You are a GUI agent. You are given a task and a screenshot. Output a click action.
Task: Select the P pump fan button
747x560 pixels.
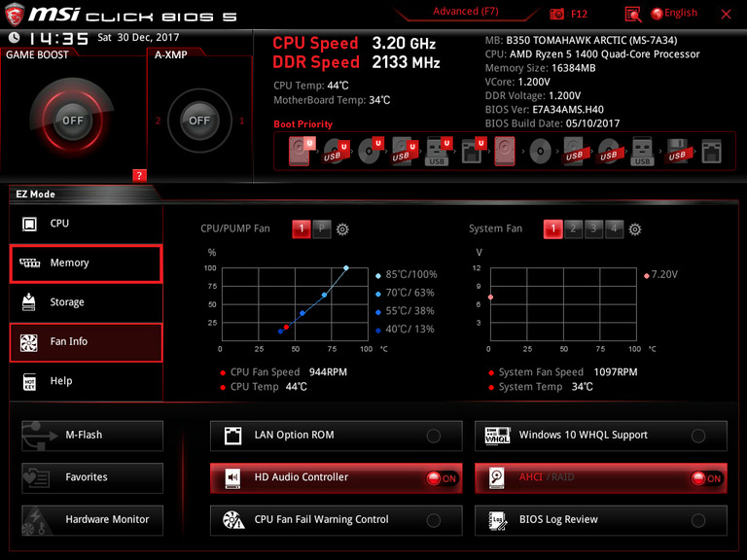point(322,229)
